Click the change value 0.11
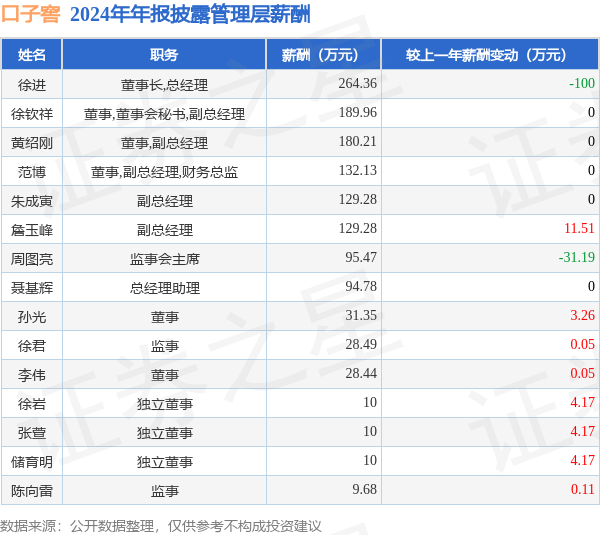The height and width of the screenshot is (535, 600). (582, 490)
